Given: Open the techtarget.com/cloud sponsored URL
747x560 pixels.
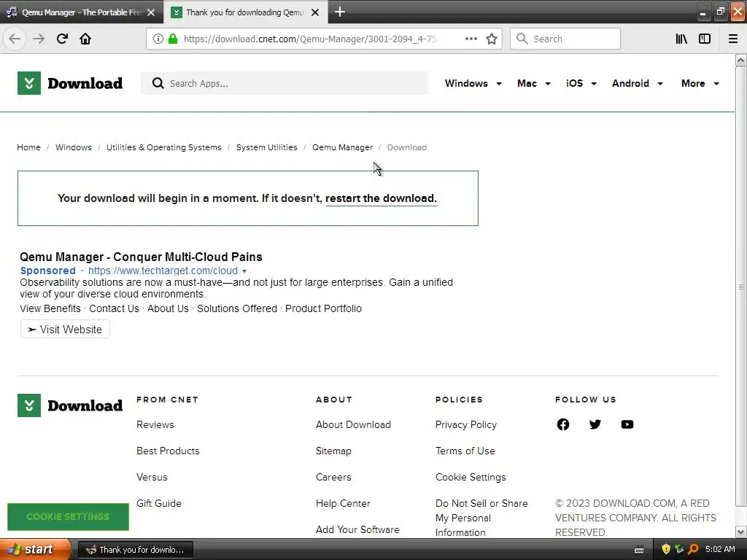Looking at the screenshot, I should click(163, 271).
